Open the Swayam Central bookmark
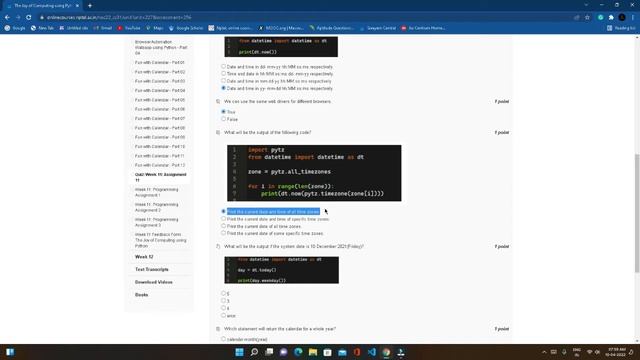The image size is (640, 360). tap(378, 28)
